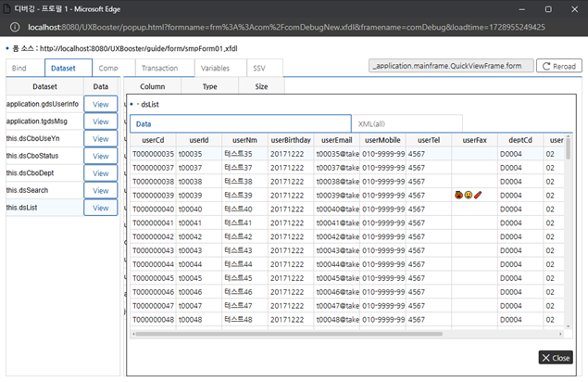The image size is (588, 382).
Task: Select this.dsSearch dataset row
Action: 44,190
